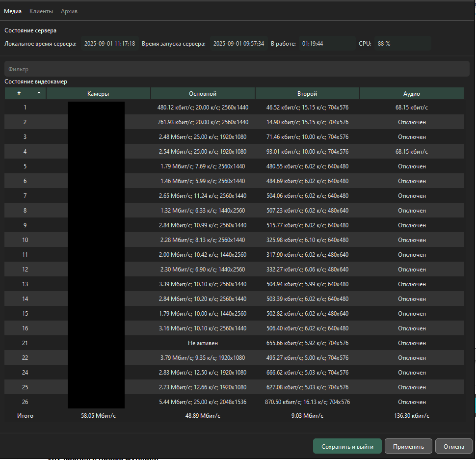This screenshot has width=476, height=460.
Task: Click the CPU 88 % field
Action: pyautogui.click(x=402, y=43)
